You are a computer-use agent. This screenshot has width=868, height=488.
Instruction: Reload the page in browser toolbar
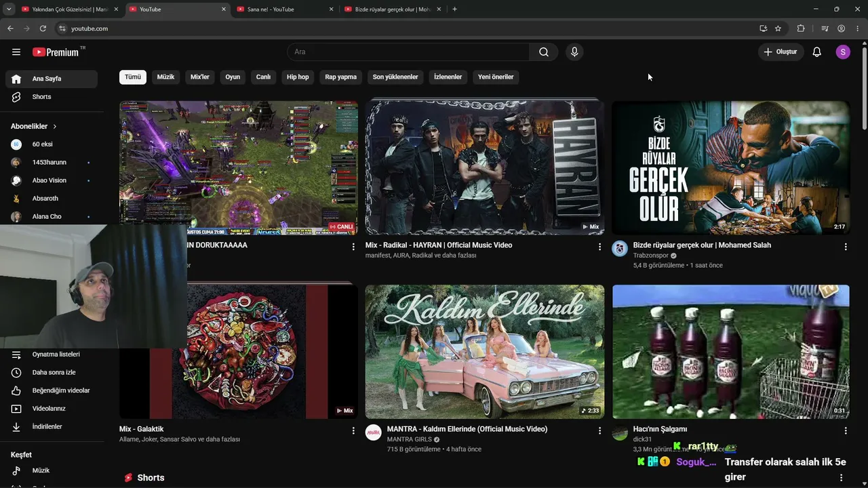pyautogui.click(x=43, y=28)
